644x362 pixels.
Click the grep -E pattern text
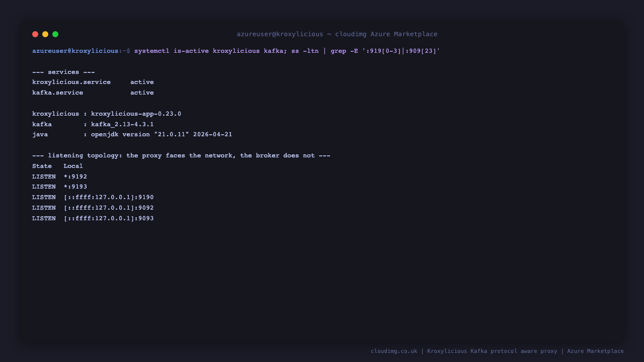tap(385, 51)
